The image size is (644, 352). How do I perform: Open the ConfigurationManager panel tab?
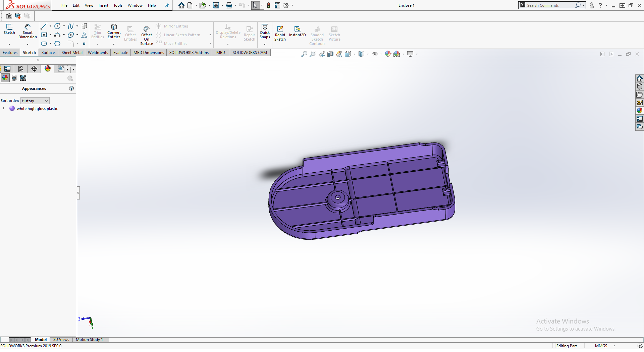(x=34, y=69)
